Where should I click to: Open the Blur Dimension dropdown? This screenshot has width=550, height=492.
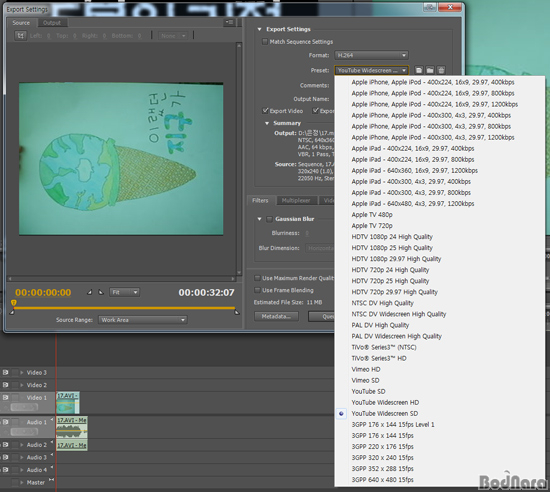pyautogui.click(x=320, y=248)
